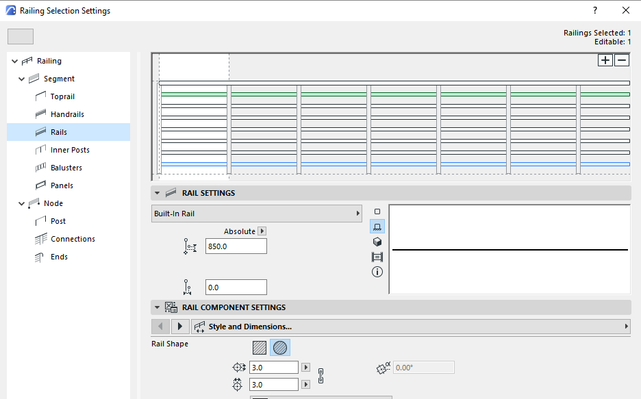The width and height of the screenshot is (641, 399).
Task: Collapse the Segment tree branch
Action: tap(22, 79)
